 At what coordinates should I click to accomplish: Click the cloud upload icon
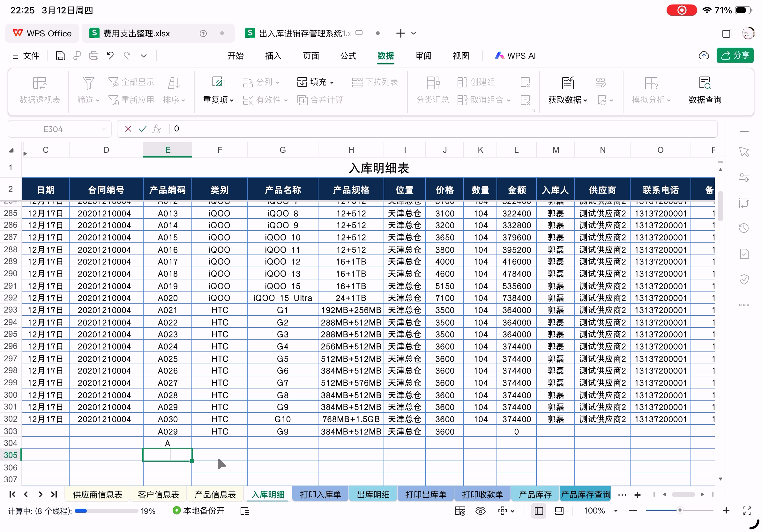tap(703, 55)
